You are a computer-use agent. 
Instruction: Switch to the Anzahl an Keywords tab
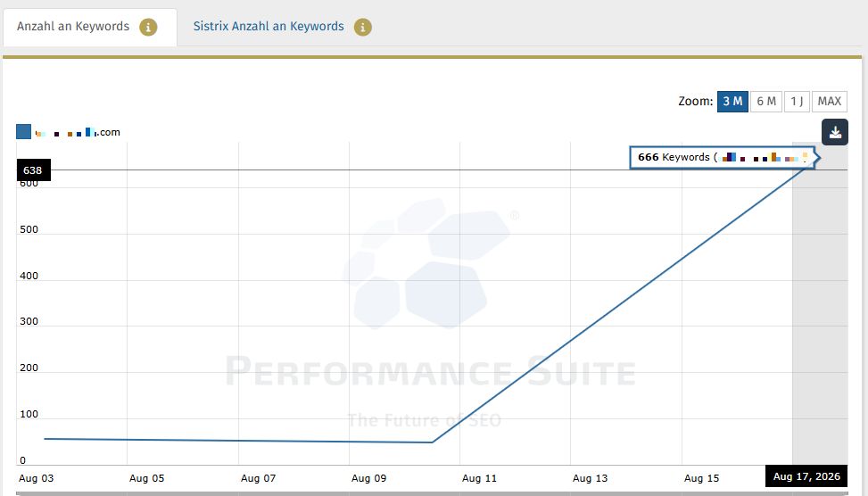coord(90,27)
